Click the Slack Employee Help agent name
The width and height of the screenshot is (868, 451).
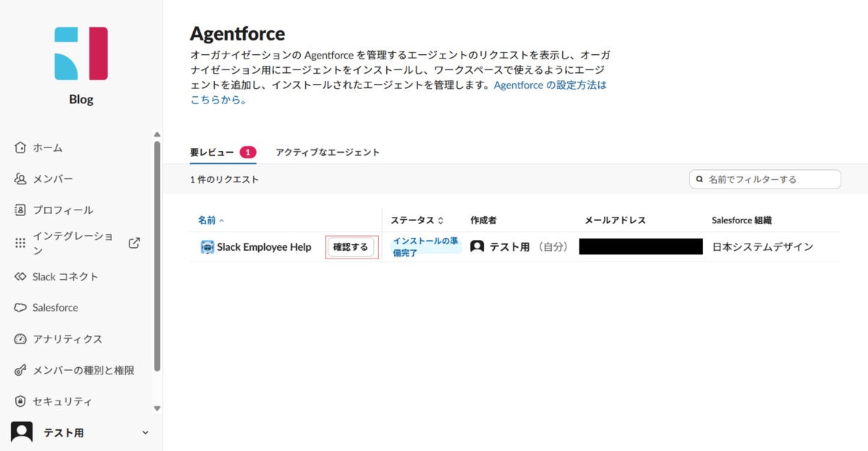[x=264, y=247]
